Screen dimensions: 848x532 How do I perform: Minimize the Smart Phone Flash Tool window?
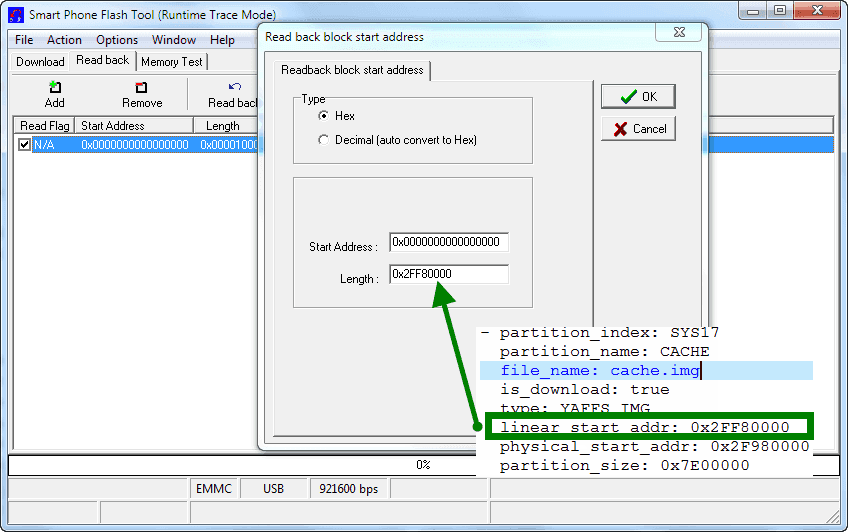[x=753, y=11]
